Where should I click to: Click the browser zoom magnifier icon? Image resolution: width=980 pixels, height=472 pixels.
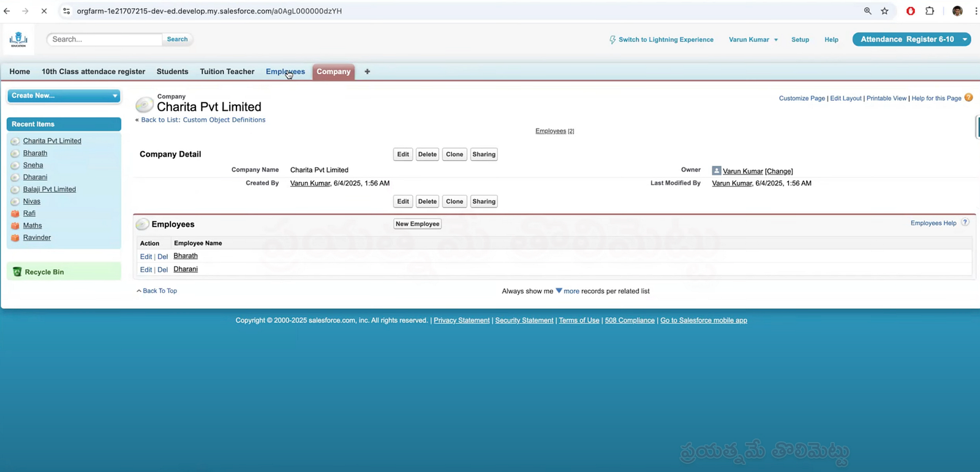pyautogui.click(x=867, y=11)
